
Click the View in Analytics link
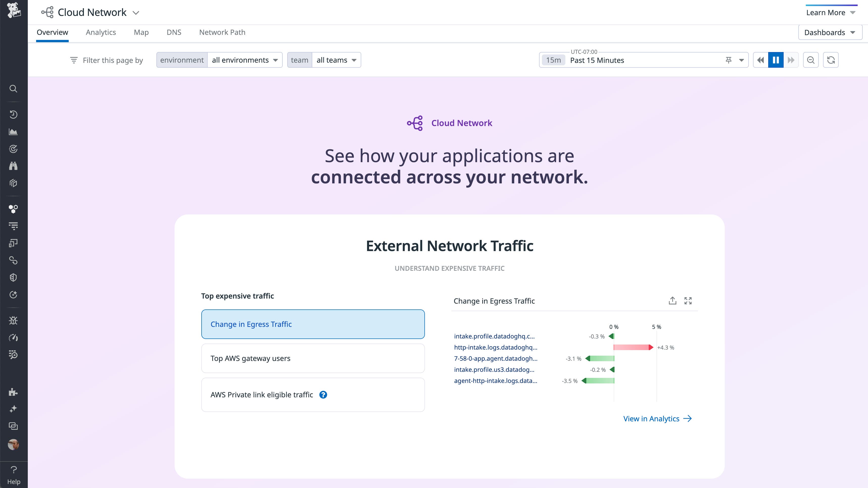[x=657, y=419]
